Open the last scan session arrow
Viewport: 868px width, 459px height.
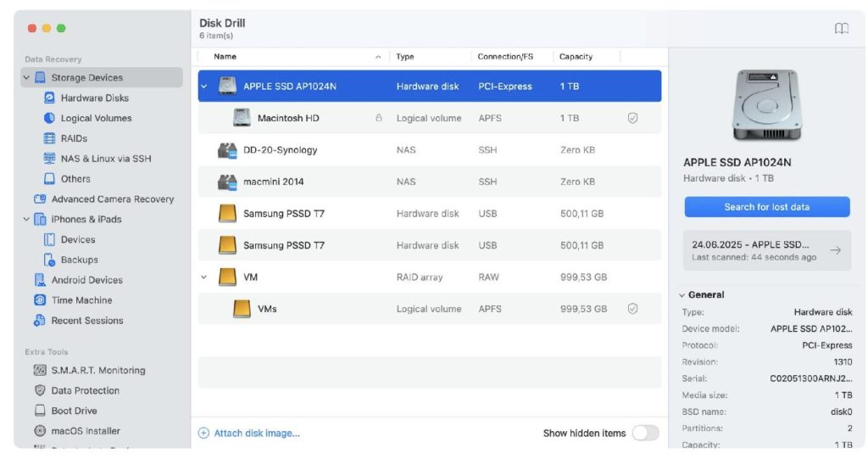pyautogui.click(x=835, y=250)
